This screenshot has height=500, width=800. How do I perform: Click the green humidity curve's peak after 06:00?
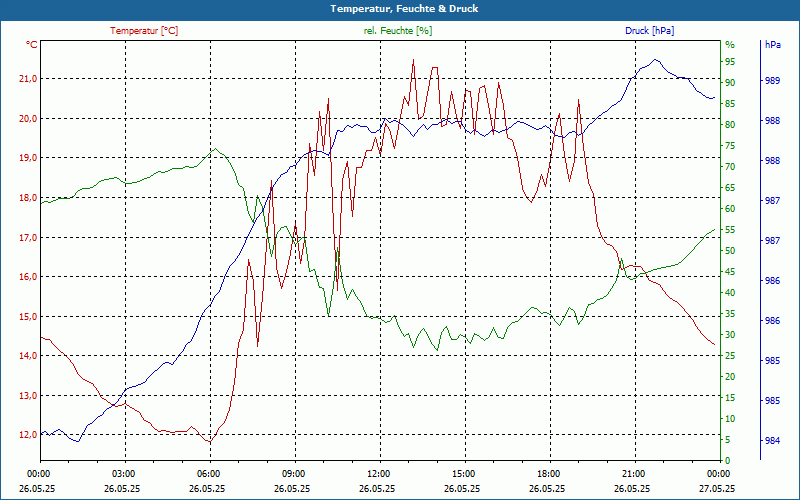(215, 148)
